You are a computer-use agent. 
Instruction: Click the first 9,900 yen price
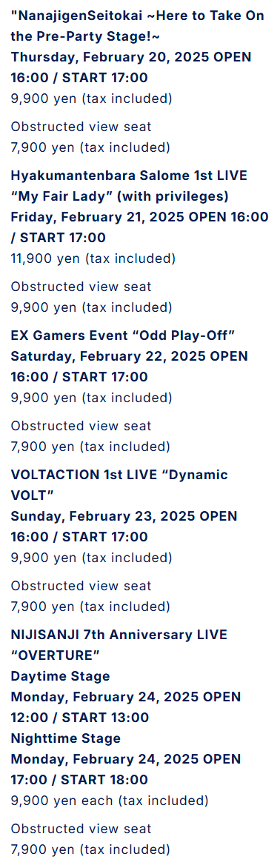click(x=91, y=99)
